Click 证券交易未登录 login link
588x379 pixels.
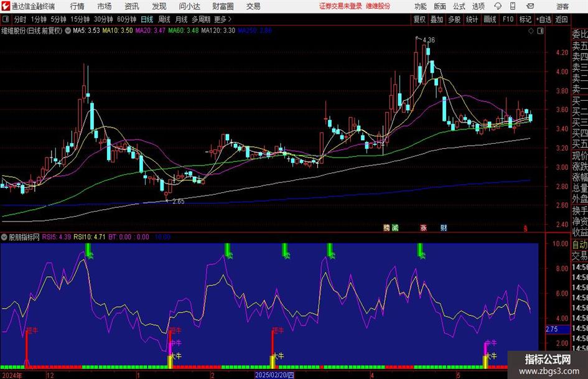tap(340, 6)
